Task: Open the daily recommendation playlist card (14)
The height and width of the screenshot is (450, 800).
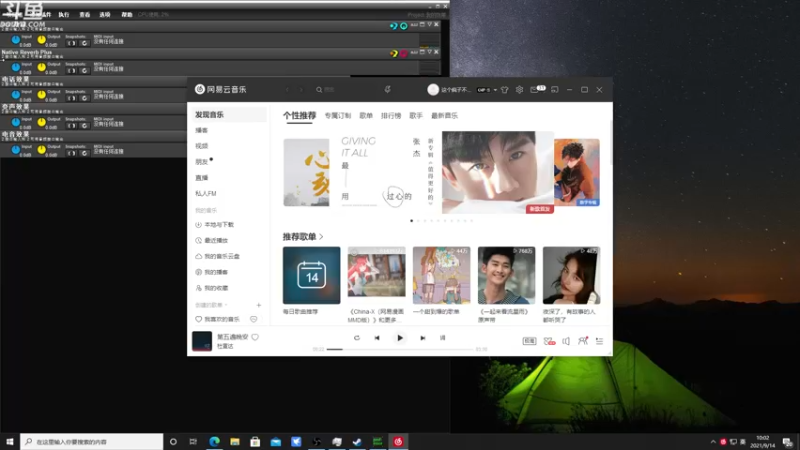Action: pos(312,276)
